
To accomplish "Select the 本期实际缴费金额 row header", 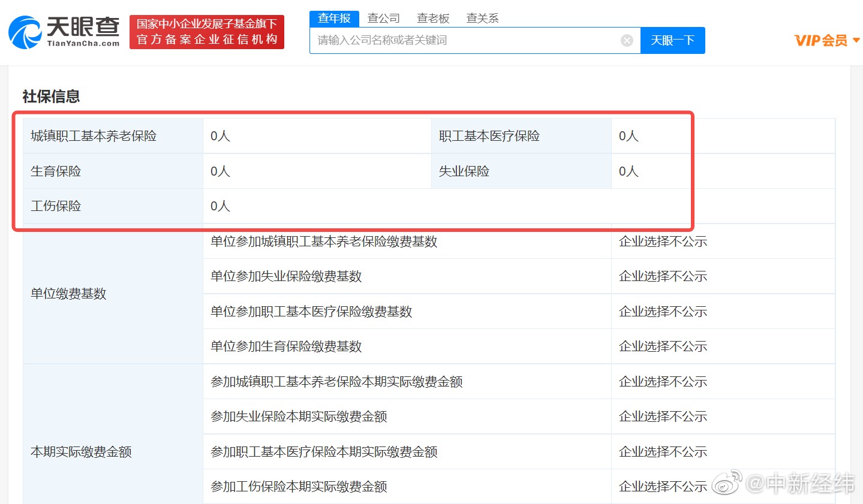I will coord(81,452).
